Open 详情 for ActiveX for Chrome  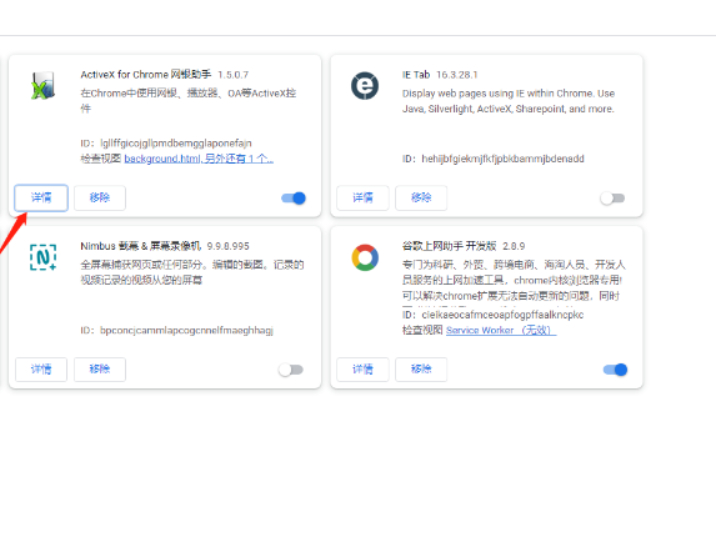[41, 198]
